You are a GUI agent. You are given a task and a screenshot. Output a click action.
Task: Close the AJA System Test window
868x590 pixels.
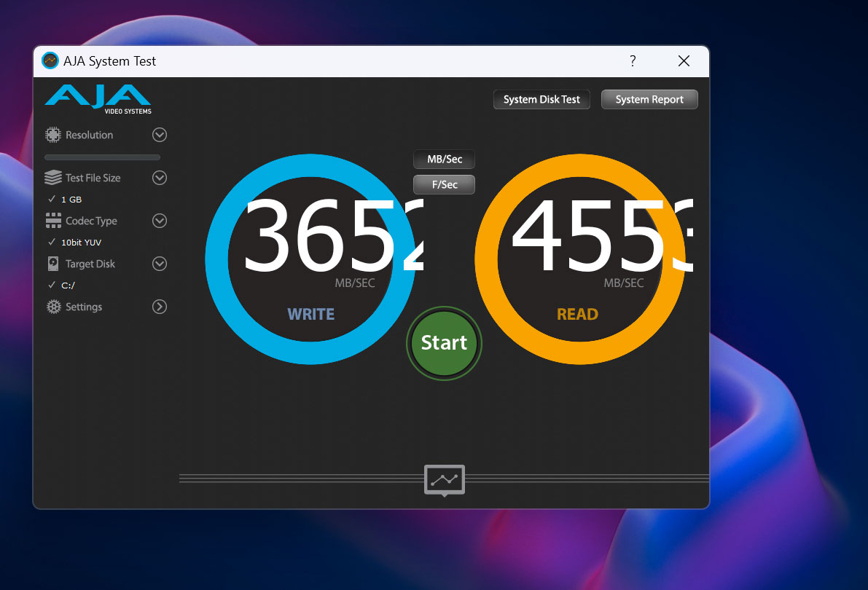tap(684, 61)
